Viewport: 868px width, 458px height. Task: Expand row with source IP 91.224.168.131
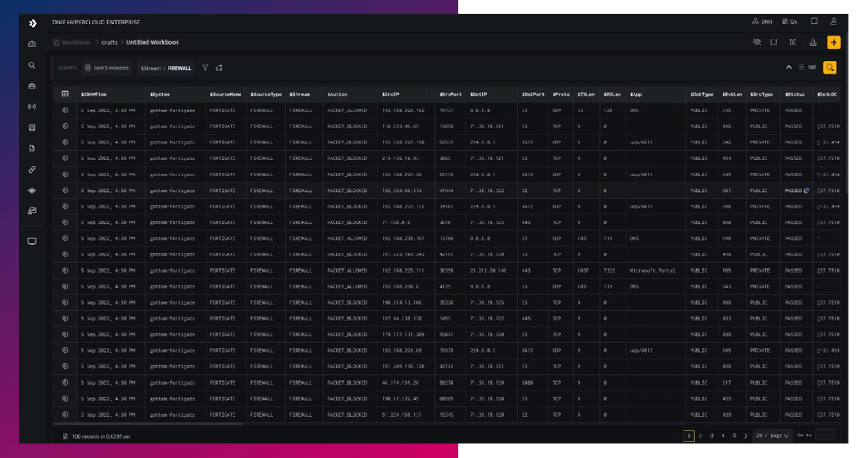point(65,415)
